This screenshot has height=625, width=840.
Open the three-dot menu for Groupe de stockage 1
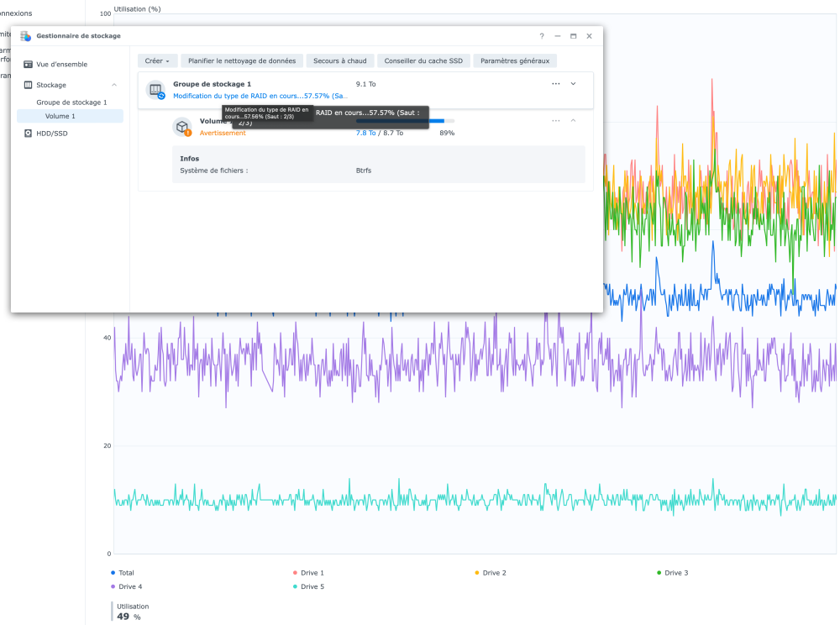(x=555, y=84)
